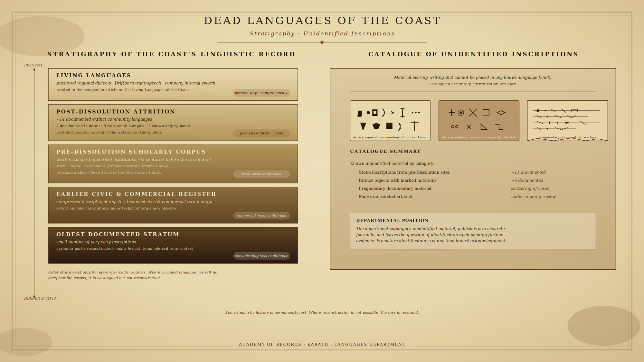644x362 pixels.
Task: Toggle the 'read with confidence' badge
Action: (x=261, y=174)
